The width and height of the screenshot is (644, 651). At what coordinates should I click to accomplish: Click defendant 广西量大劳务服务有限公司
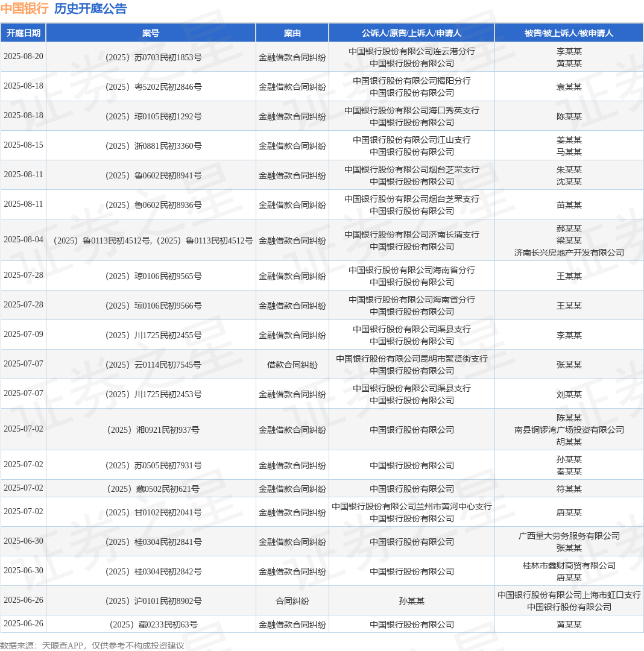[x=569, y=536]
